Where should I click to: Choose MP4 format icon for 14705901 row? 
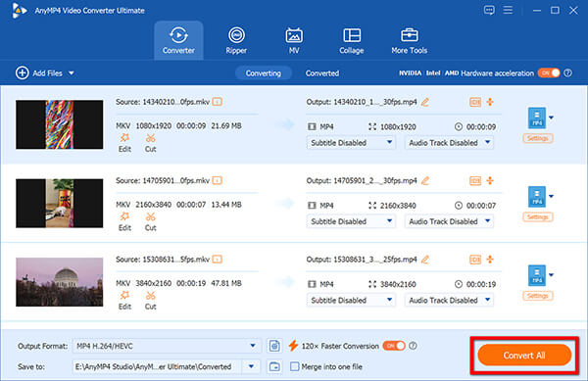537,197
